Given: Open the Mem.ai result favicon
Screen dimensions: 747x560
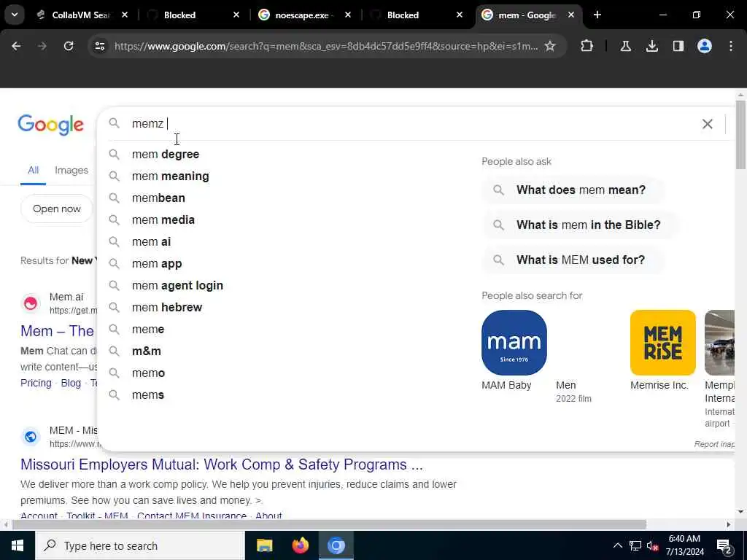Looking at the screenshot, I should click(31, 303).
